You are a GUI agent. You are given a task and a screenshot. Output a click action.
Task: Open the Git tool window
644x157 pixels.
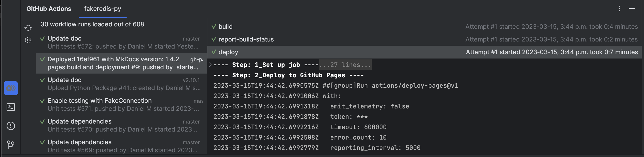[11, 145]
